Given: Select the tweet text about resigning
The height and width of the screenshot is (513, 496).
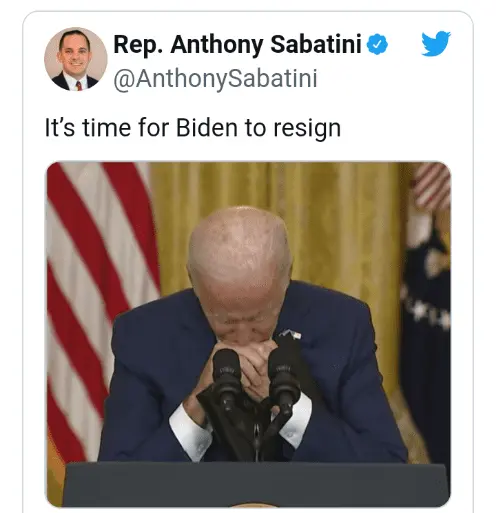Looking at the screenshot, I should click(193, 128).
